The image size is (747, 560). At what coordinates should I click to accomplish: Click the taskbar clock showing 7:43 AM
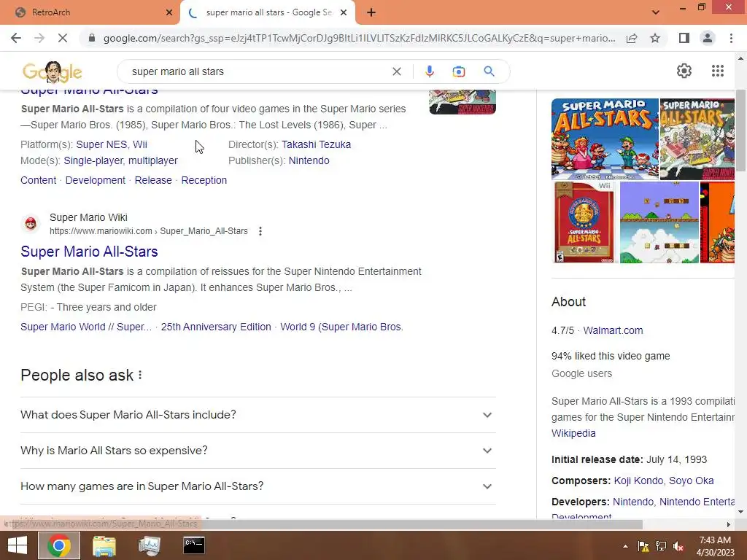pyautogui.click(x=715, y=546)
